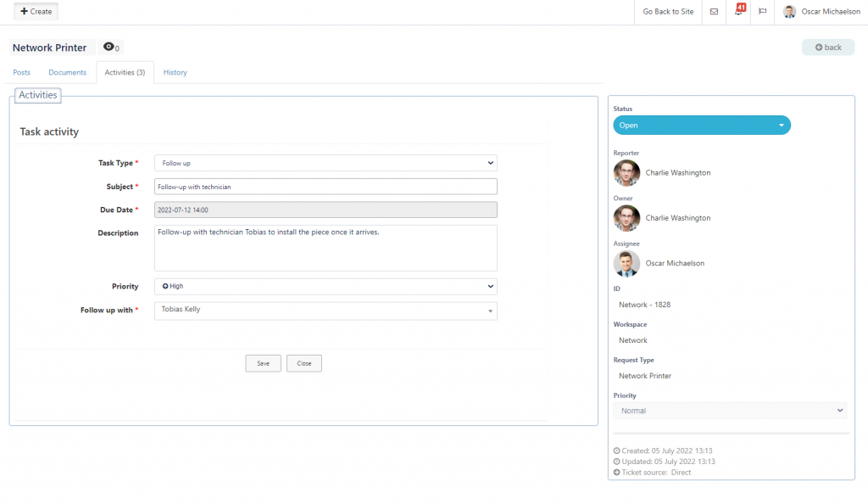The width and height of the screenshot is (868, 504).
Task: Open the task Priority High dropdown
Action: pos(325,286)
